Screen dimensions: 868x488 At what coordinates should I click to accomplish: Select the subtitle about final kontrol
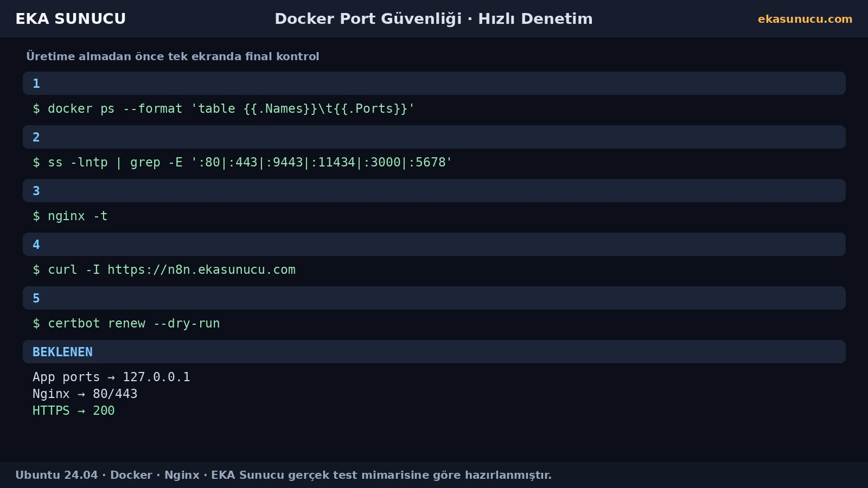[x=173, y=56]
